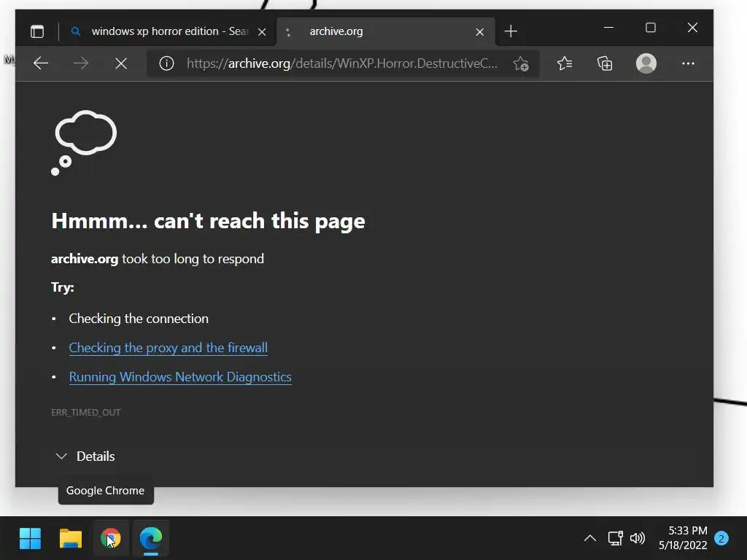Open Edge Settings and more menu
Screen dimensions: 747x560
click(x=688, y=63)
